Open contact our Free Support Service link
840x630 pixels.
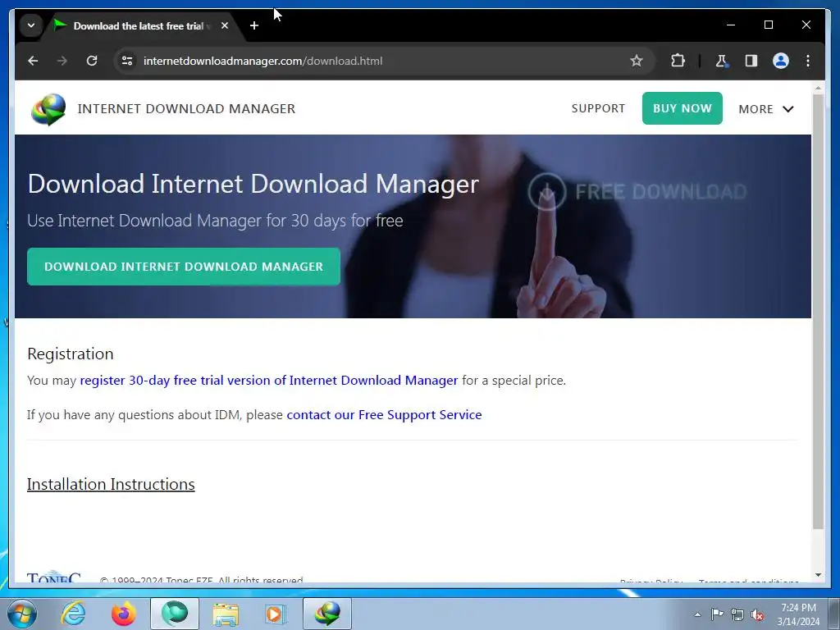384,414
